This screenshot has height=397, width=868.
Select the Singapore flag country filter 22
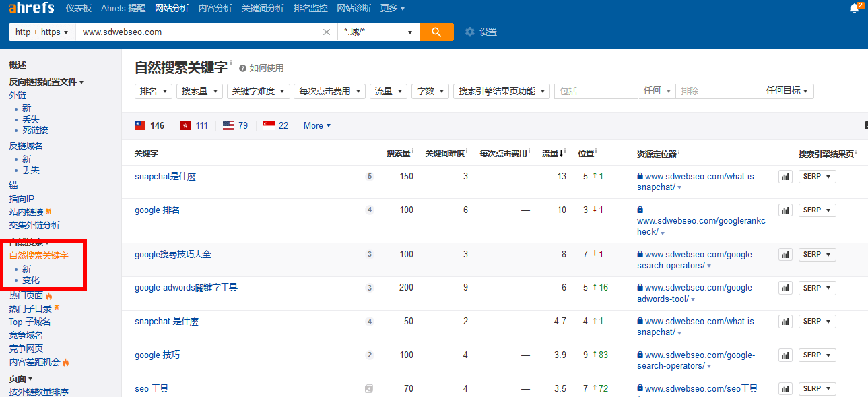(275, 125)
